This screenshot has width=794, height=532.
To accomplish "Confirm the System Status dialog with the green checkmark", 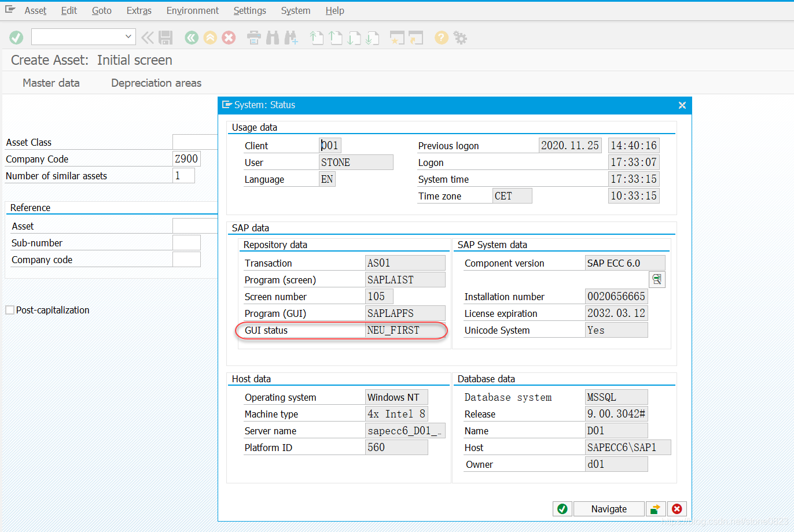I will (x=562, y=509).
